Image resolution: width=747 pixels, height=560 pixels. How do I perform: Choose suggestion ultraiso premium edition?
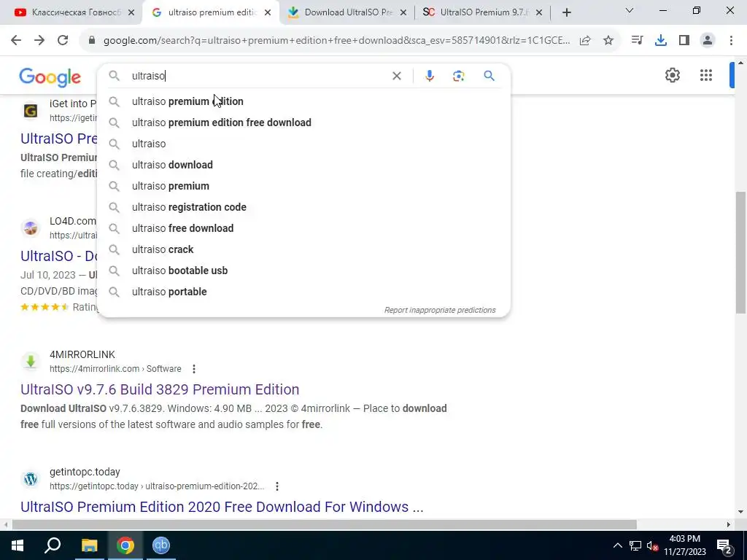[x=303, y=101]
